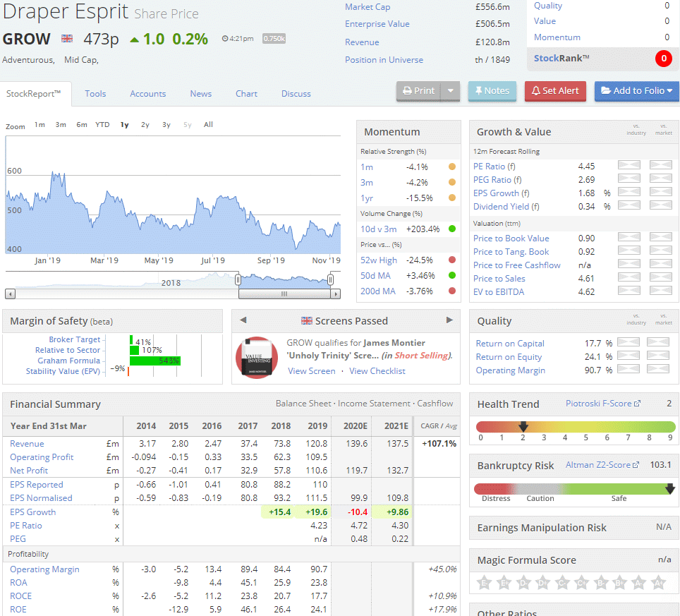The image size is (680, 616).
Task: Set chart zoom to 6m
Action: [x=82, y=124]
